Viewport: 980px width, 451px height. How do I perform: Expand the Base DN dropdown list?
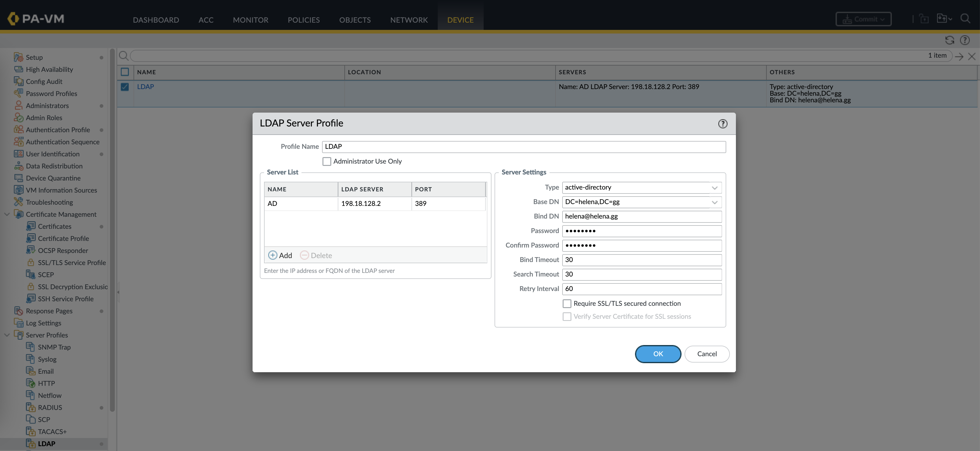coord(714,202)
